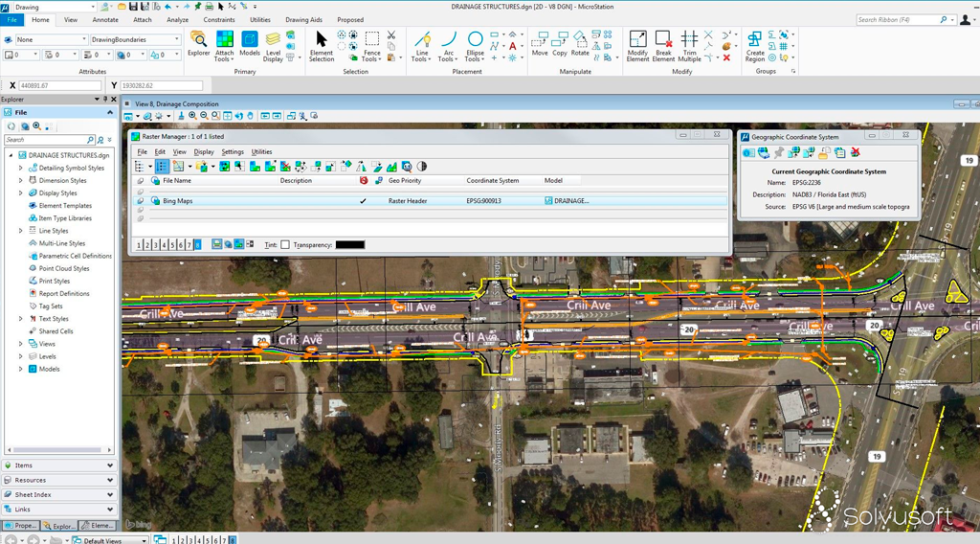Click the X coordinate input field

(x=59, y=85)
